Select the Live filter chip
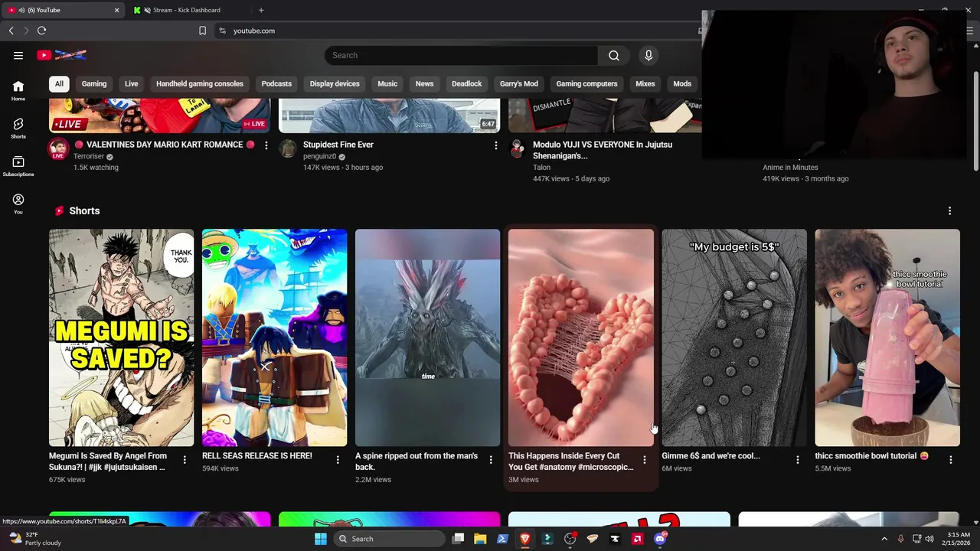Viewport: 980px width, 551px height. [132, 83]
